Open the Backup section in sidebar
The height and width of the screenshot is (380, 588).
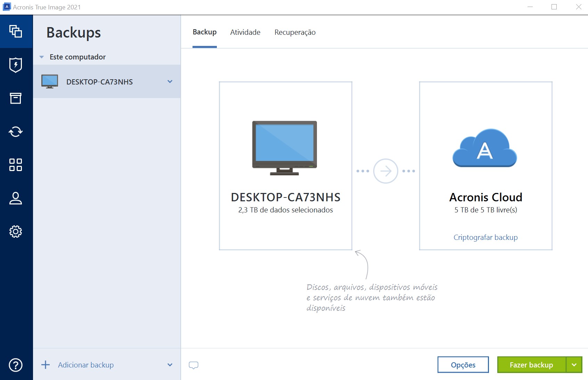[16, 31]
